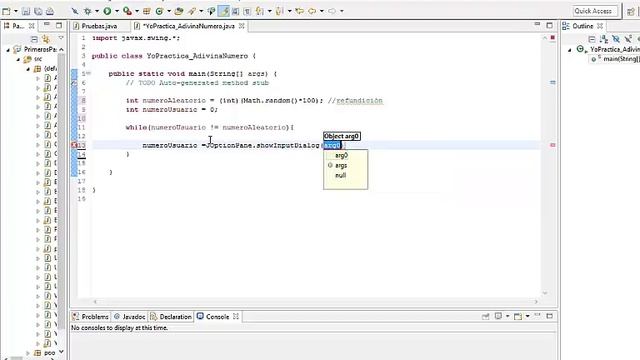Open the Run dropdown arrow
The image size is (640, 360).
pyautogui.click(x=117, y=11)
